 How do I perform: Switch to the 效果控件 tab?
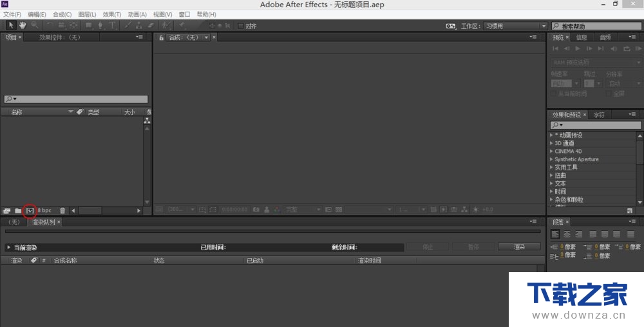[x=60, y=37]
